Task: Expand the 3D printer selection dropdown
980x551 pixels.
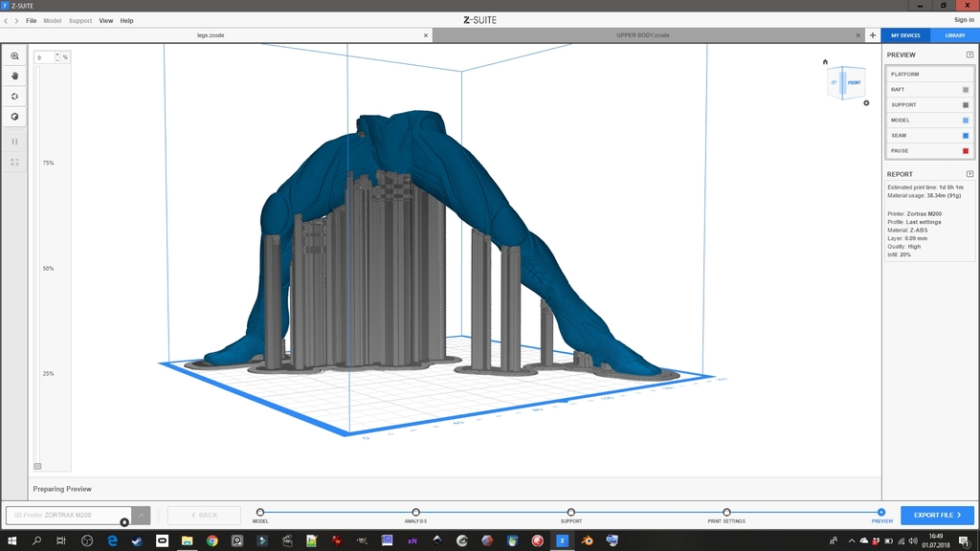Action: click(142, 516)
